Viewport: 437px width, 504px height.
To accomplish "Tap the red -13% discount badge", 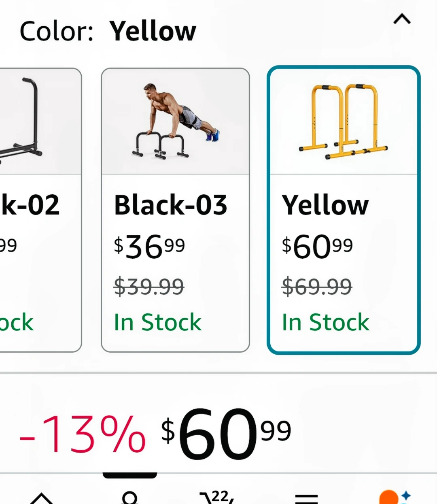I will 83,435.
